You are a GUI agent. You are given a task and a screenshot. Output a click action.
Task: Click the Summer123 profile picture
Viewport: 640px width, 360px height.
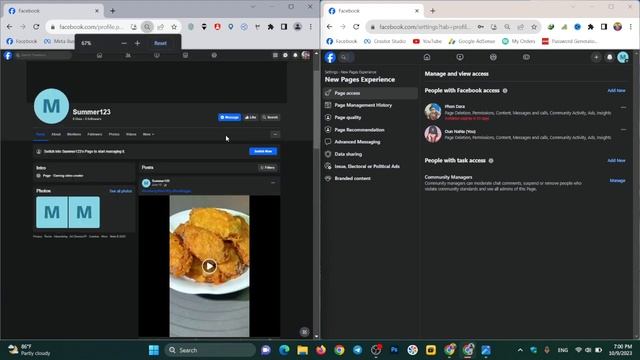51,106
